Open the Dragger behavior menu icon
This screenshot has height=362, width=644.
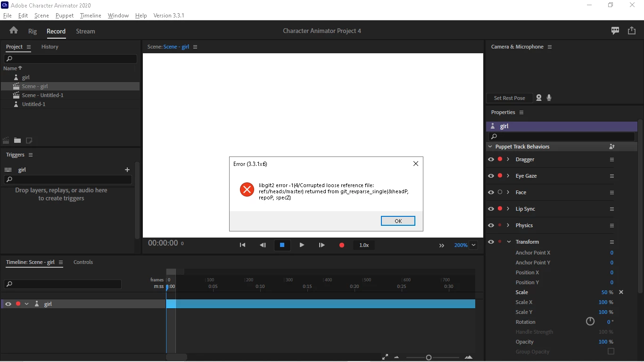[x=612, y=160]
